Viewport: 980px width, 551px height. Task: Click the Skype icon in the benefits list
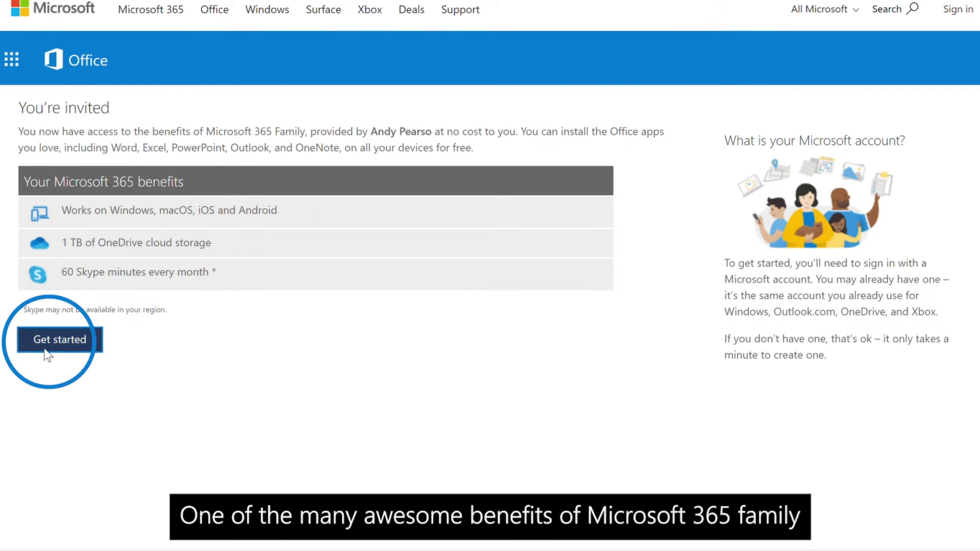(37, 274)
